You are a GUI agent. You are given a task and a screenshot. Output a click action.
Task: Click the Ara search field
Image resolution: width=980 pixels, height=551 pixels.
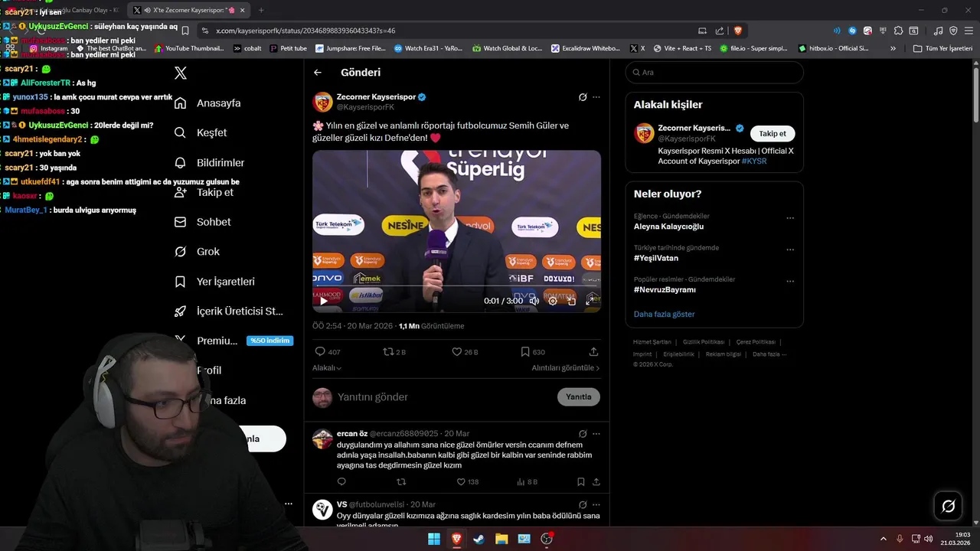(714, 73)
